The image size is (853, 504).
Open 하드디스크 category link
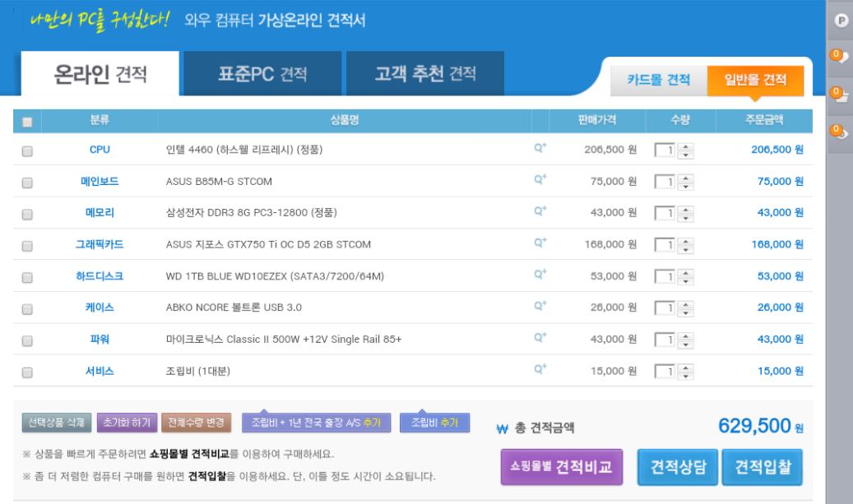[x=100, y=276]
